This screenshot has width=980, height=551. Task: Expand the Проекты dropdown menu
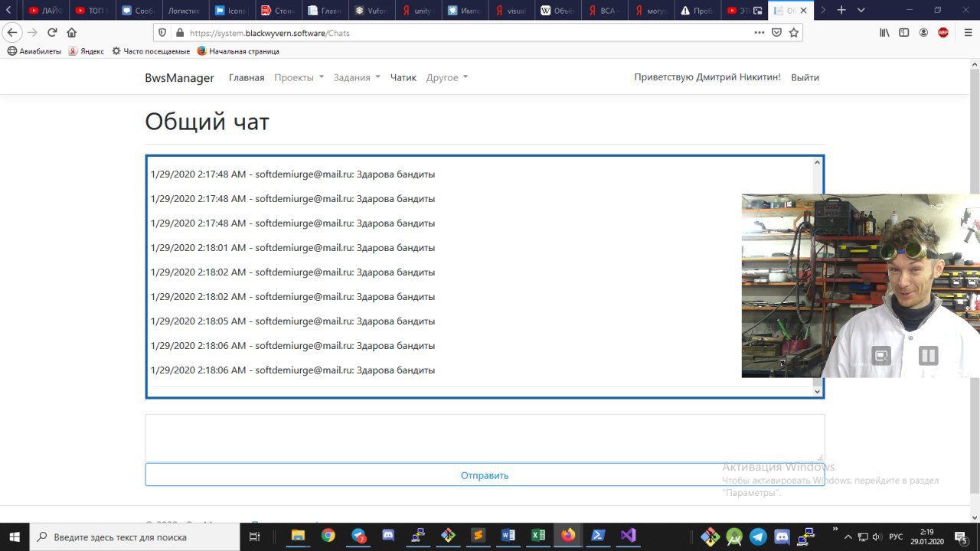pos(299,77)
